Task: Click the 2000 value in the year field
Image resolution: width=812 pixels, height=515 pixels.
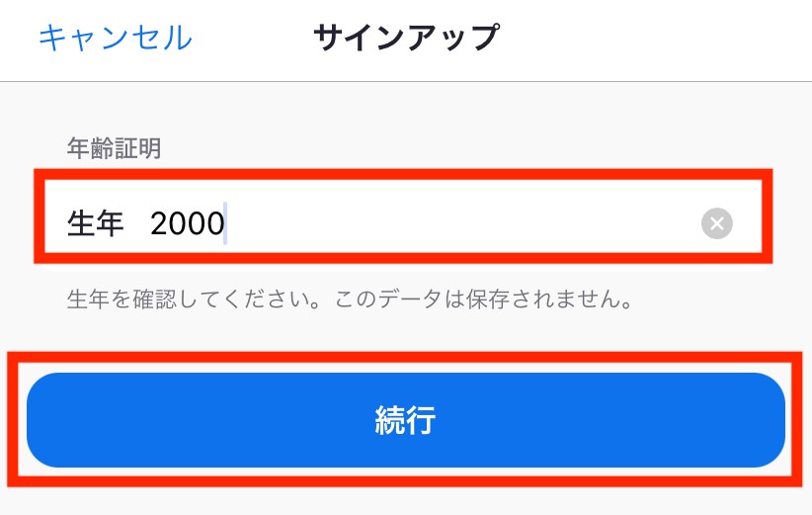Action: coord(187,223)
